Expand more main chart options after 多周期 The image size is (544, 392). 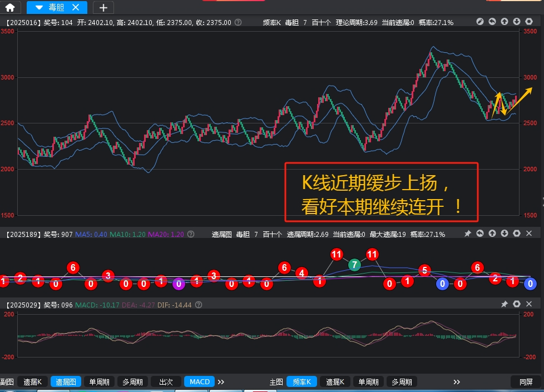click(x=457, y=382)
